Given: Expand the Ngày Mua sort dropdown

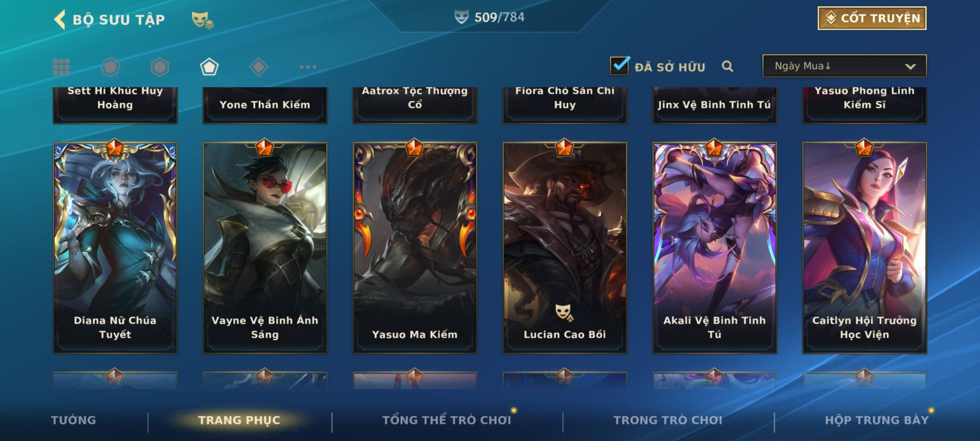Looking at the screenshot, I should tap(844, 66).
